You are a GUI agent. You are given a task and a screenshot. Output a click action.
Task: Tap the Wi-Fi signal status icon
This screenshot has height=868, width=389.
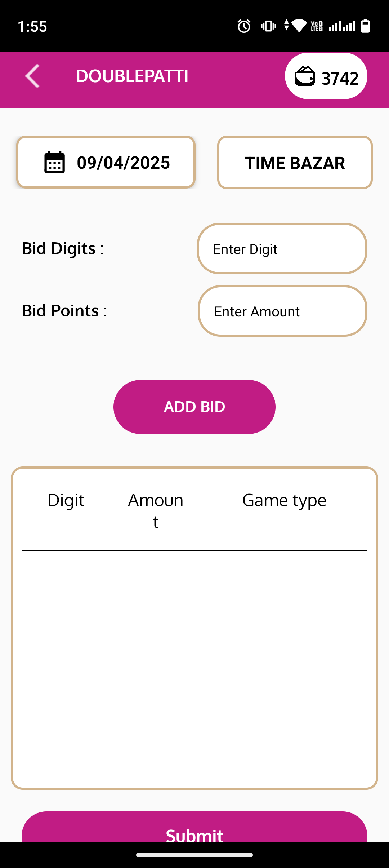click(299, 26)
